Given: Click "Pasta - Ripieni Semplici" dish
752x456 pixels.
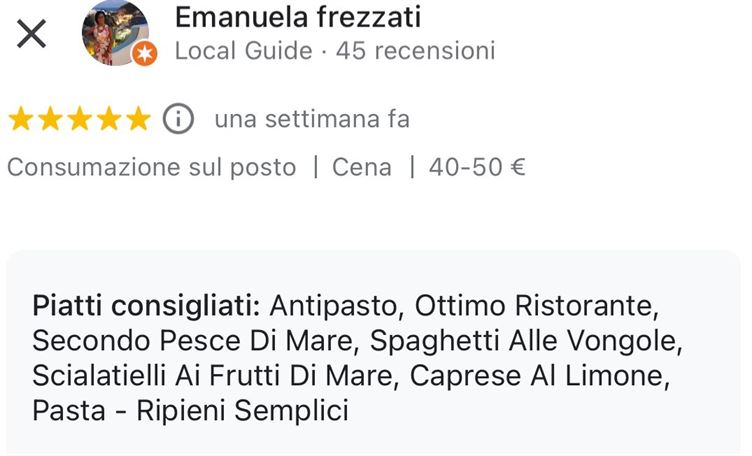Looking at the screenshot, I should (190, 411).
